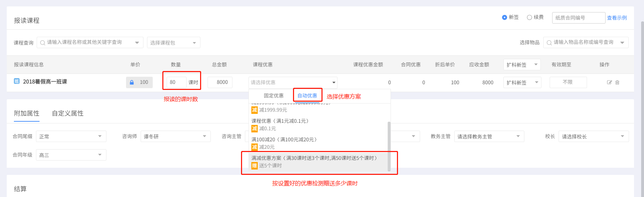Image resolution: width=644 pixels, height=197 pixels.
Task: Click the item search input 请输入物品名称或编号查询
Action: [x=586, y=42]
